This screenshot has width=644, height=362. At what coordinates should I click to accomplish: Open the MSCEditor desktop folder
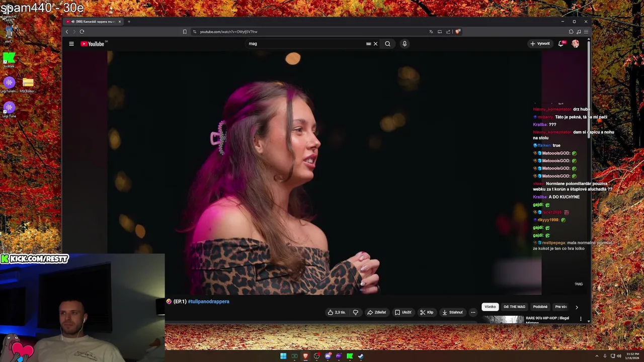pos(28,85)
